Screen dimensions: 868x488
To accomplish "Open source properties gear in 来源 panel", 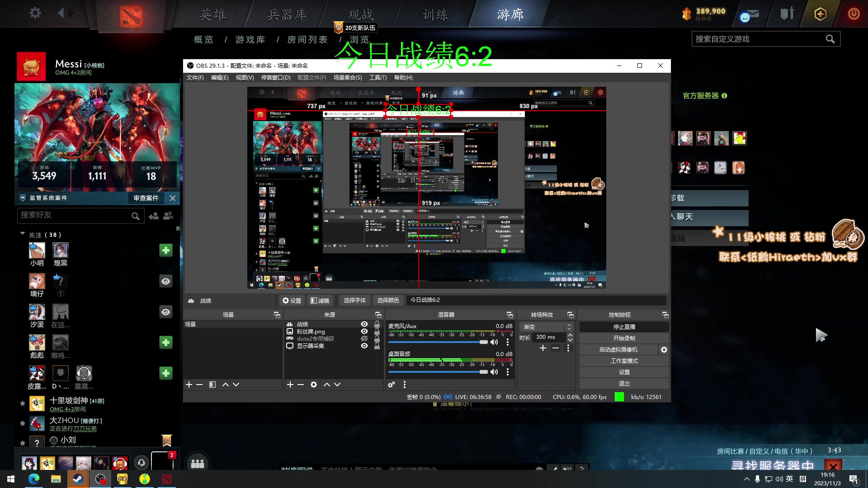I will (314, 385).
